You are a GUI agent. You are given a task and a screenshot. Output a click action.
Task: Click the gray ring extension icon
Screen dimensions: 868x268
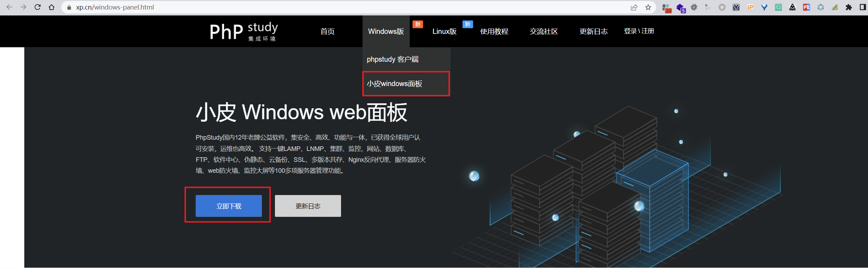click(722, 7)
